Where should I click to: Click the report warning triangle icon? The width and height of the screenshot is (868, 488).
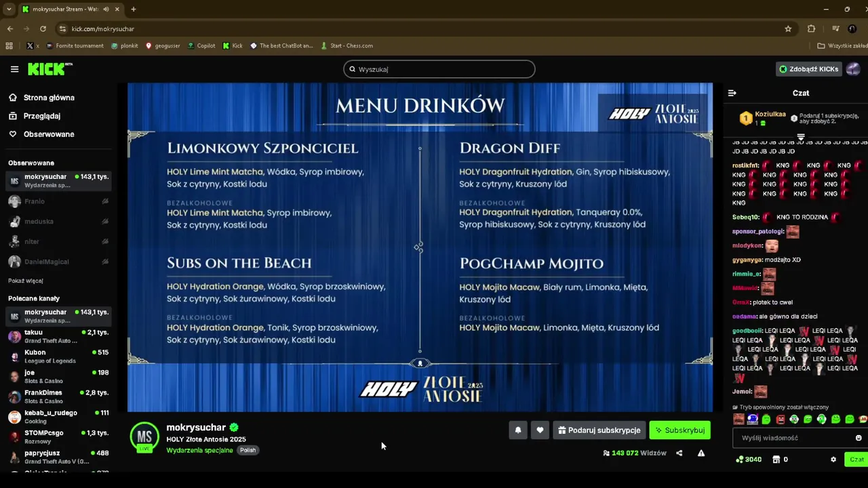(x=701, y=453)
